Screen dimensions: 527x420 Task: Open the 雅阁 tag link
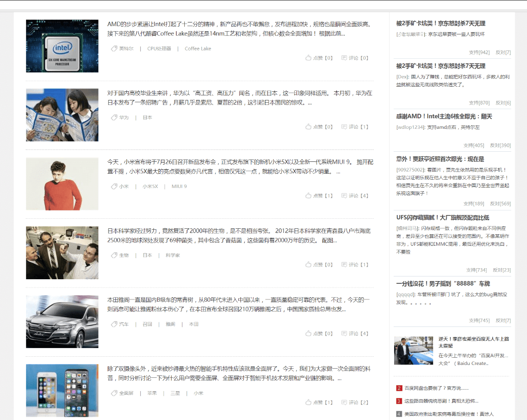[x=170, y=324]
